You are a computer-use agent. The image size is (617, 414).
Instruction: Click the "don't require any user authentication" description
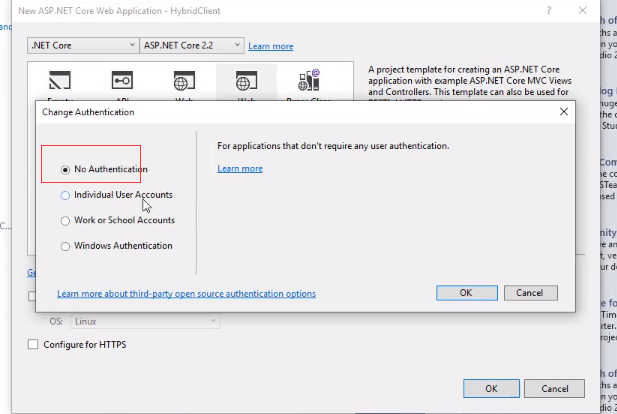click(x=333, y=146)
